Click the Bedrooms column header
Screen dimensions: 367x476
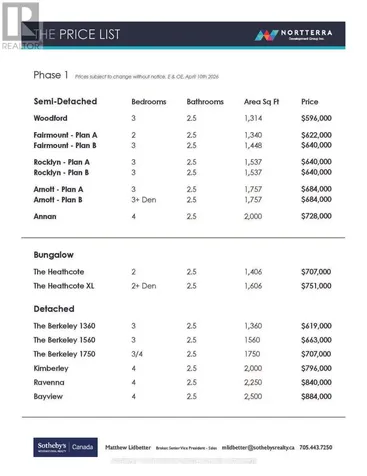click(x=149, y=102)
